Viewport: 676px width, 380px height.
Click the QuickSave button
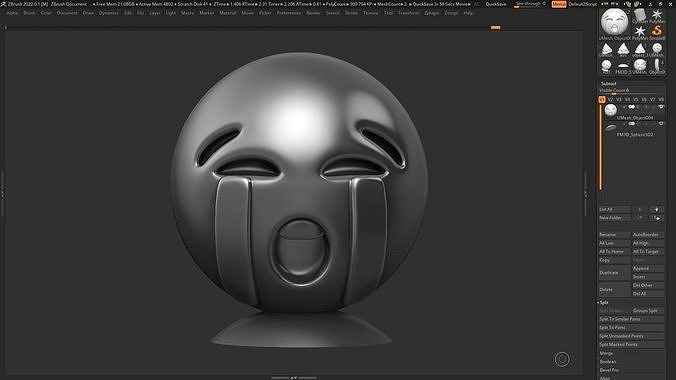496,4
